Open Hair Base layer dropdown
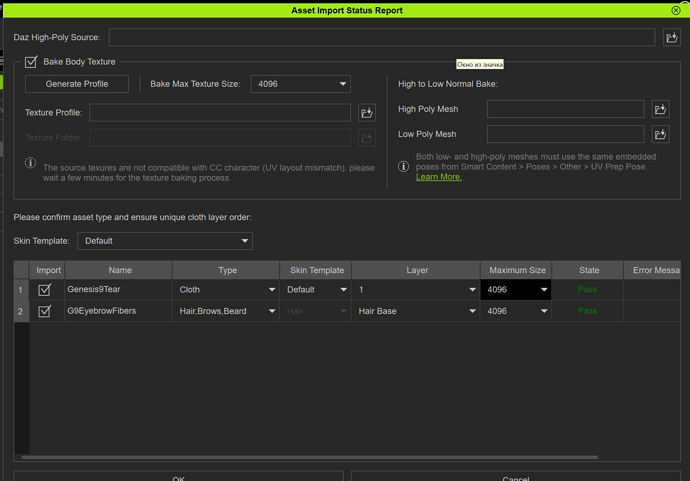The height and width of the screenshot is (481, 690). (x=416, y=311)
